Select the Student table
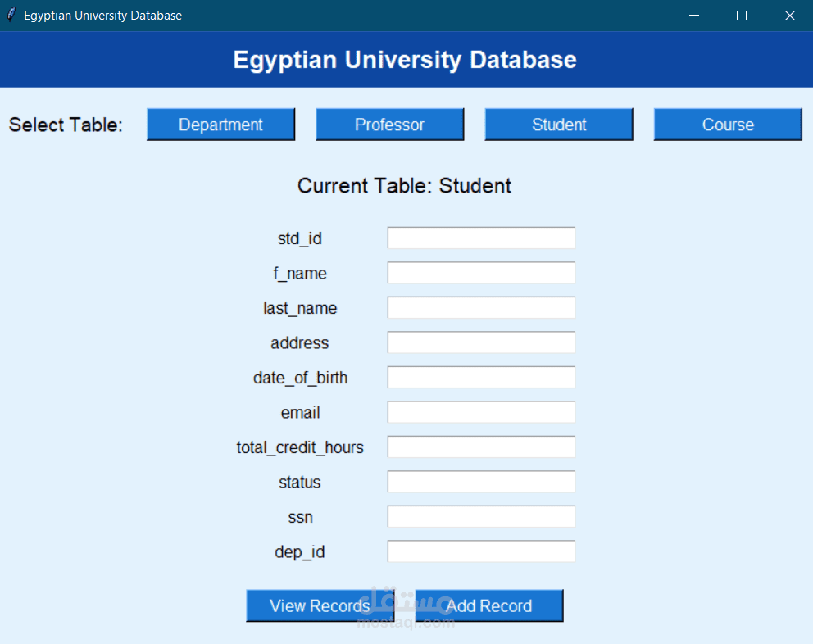 tap(558, 124)
